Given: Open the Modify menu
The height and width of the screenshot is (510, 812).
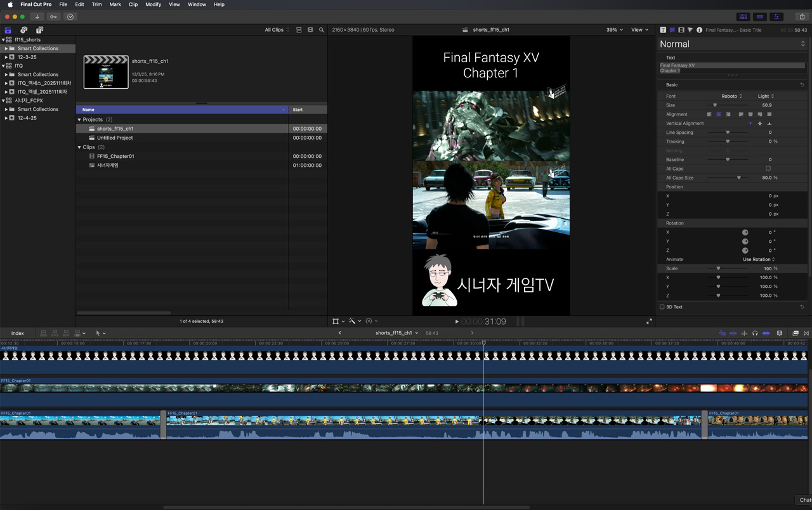Looking at the screenshot, I should pyautogui.click(x=153, y=4).
